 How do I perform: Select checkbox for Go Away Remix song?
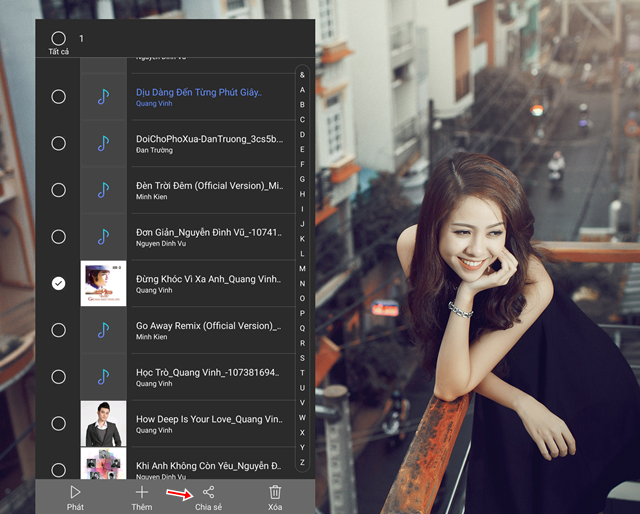point(58,330)
